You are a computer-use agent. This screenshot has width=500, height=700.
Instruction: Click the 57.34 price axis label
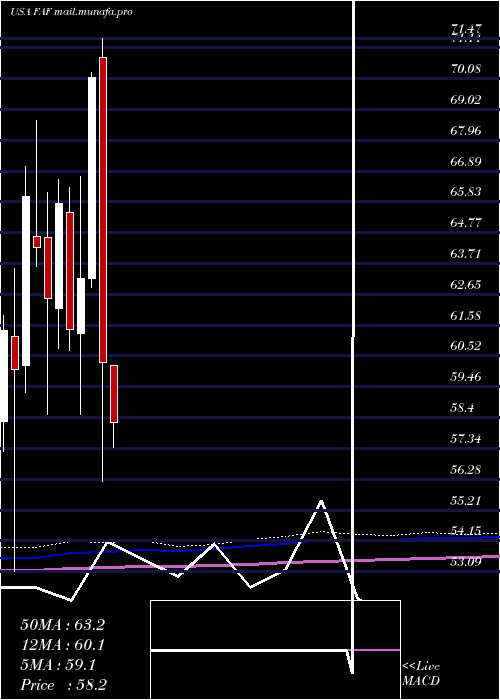point(466,439)
